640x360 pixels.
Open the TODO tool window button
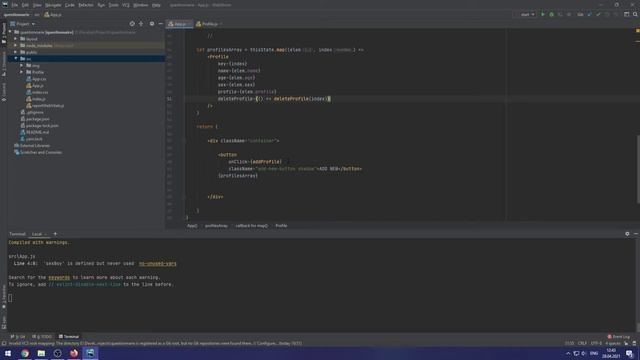pyautogui.click(x=43, y=337)
